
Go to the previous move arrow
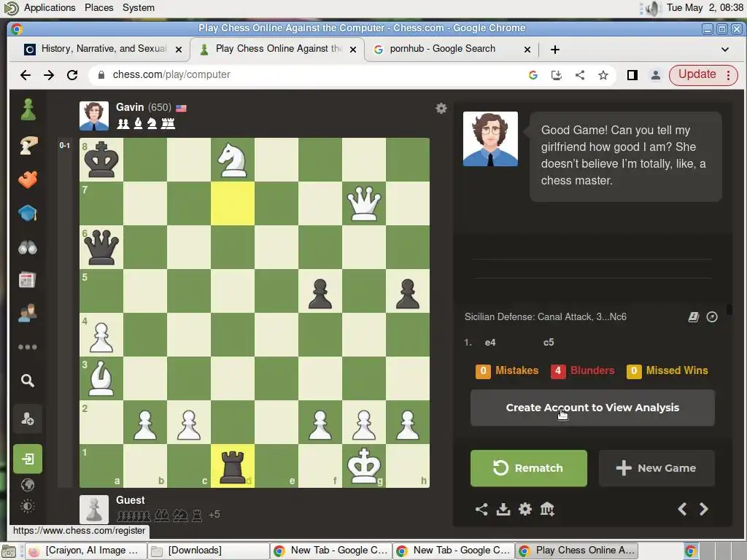(682, 509)
